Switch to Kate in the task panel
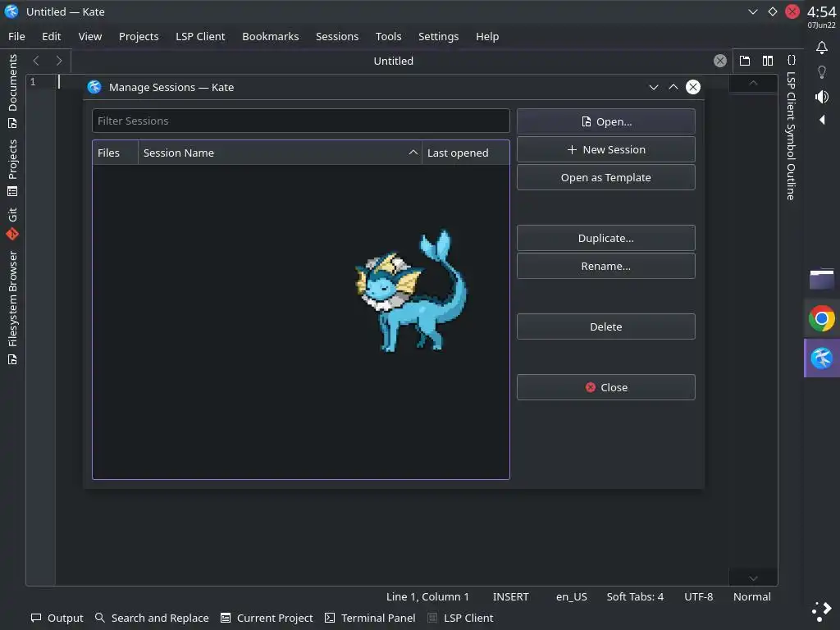Viewport: 840px width, 630px height. [x=822, y=358]
